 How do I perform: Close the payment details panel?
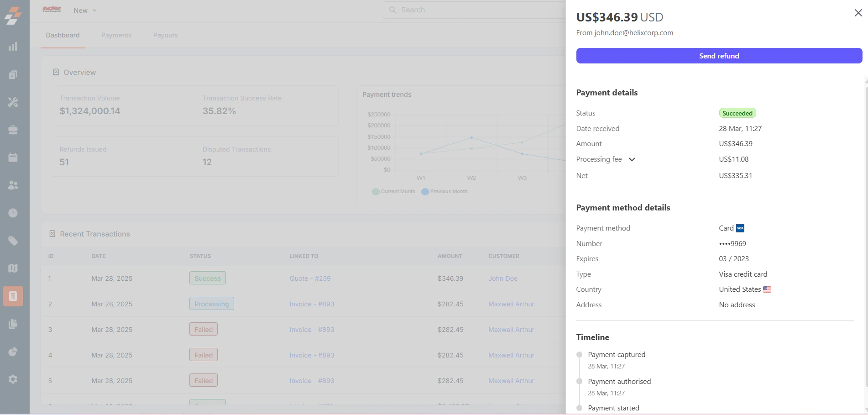858,13
